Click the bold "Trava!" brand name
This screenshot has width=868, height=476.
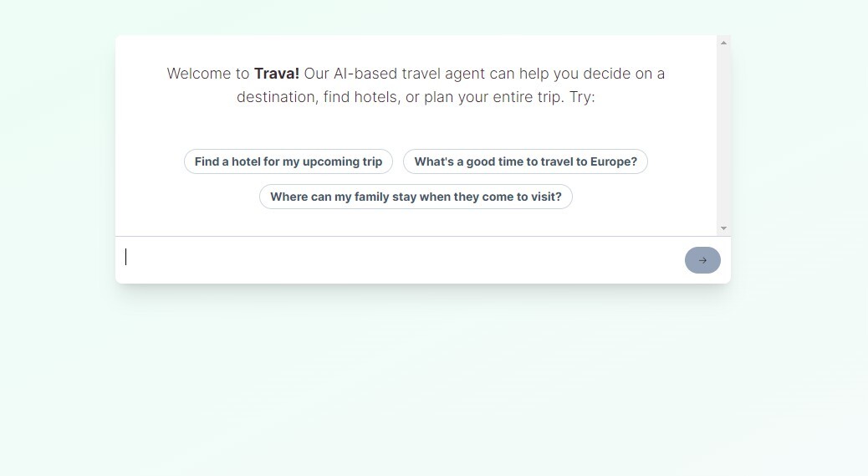click(277, 74)
